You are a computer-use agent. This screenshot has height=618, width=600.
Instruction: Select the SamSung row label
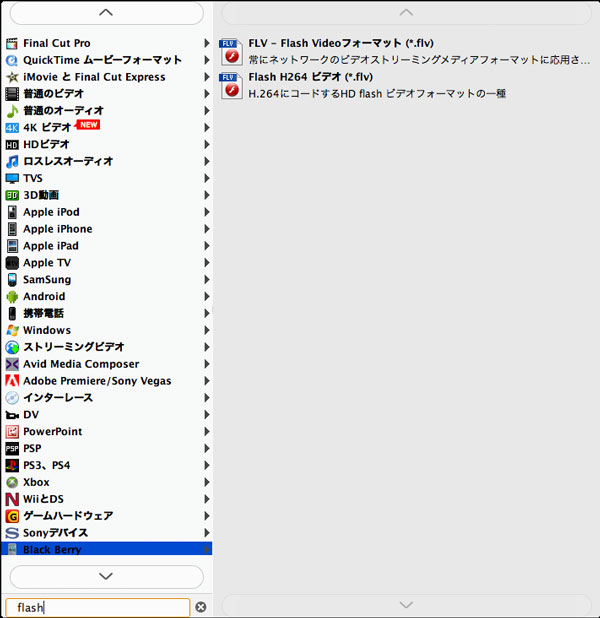click(x=47, y=280)
